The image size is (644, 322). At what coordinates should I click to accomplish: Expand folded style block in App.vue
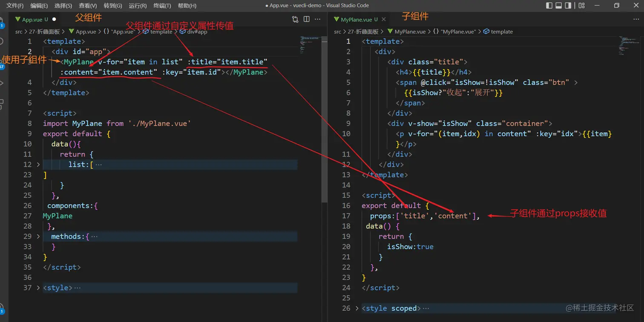pos(38,288)
